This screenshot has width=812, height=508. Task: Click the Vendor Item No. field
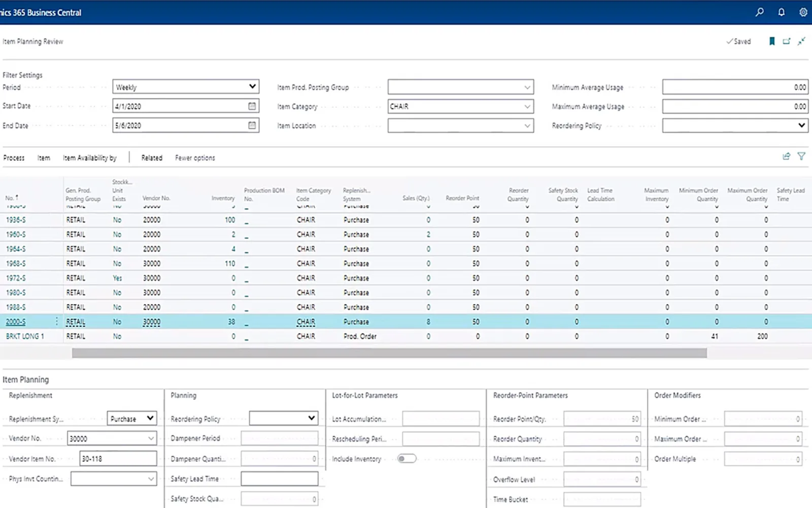119,459
